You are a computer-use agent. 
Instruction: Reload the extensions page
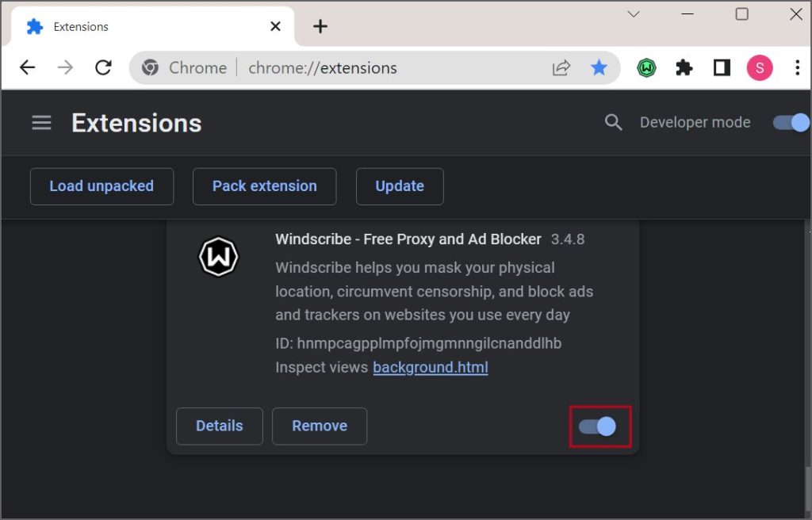click(103, 68)
